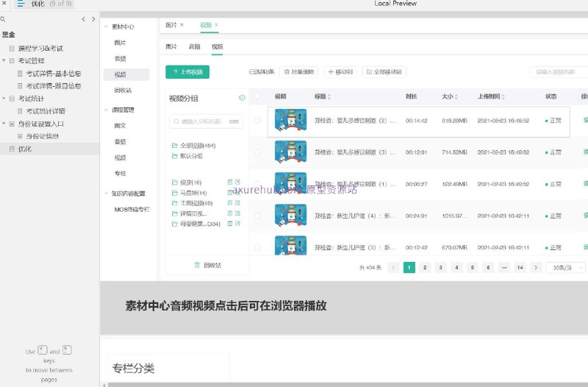Toggle the select-all checkbox in table header
Viewport: 588px width, 387px height.
point(257,96)
